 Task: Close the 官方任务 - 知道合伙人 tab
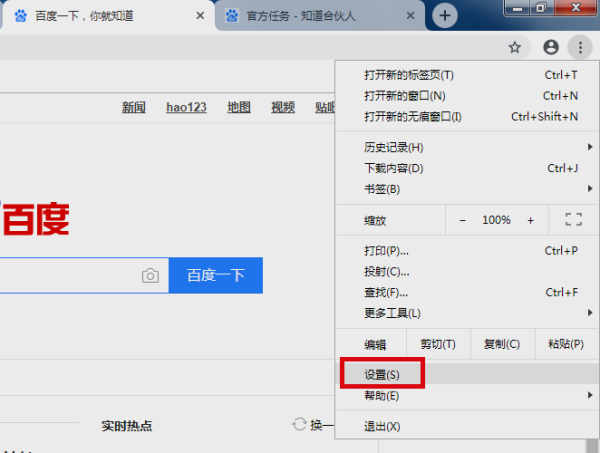coord(410,16)
